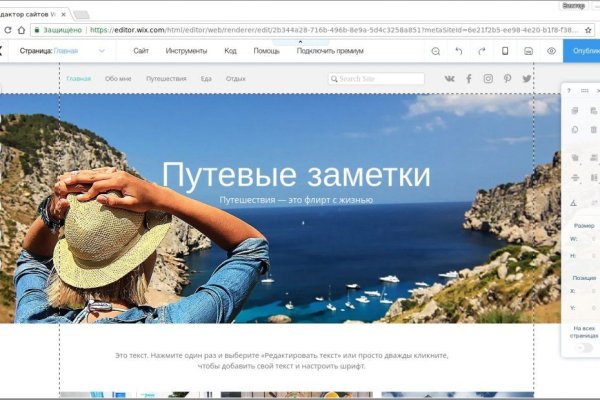
Task: Click the Pinterest social icon
Action: (x=507, y=78)
